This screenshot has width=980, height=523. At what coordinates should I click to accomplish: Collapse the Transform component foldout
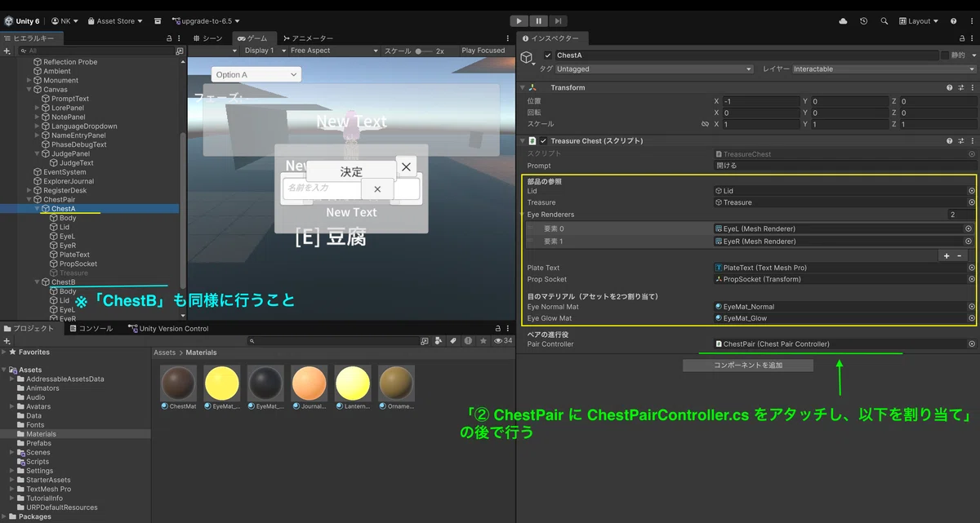[x=522, y=87]
